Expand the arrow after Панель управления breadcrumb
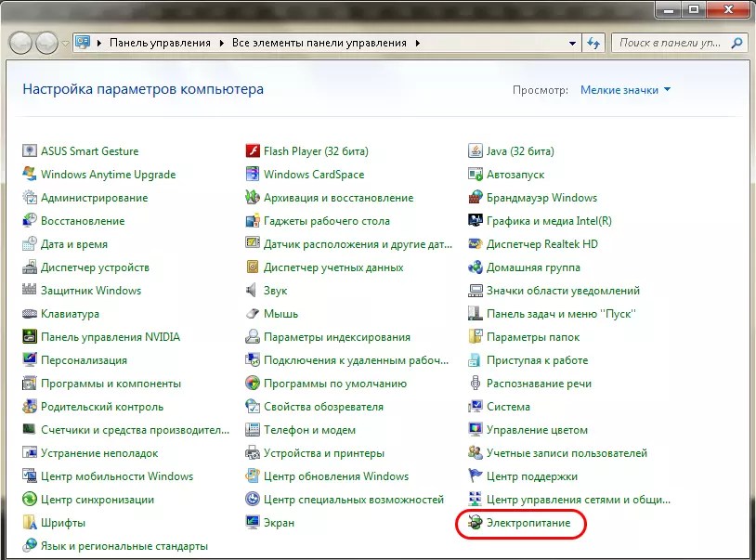Viewport: 756px width, 560px height. [222, 43]
